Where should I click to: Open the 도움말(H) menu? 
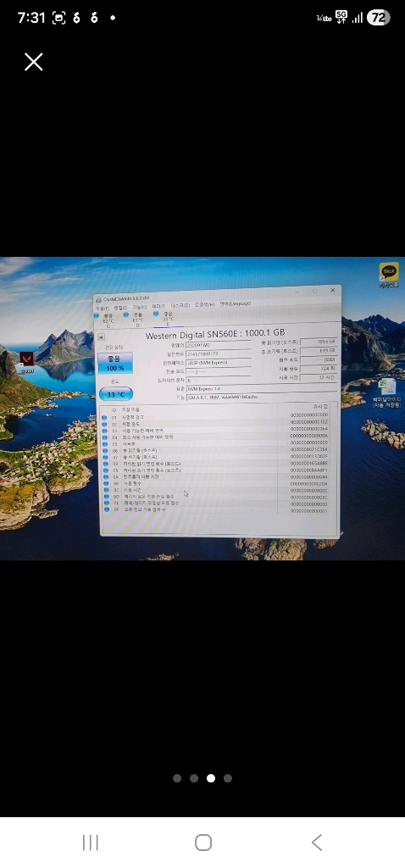click(204, 304)
